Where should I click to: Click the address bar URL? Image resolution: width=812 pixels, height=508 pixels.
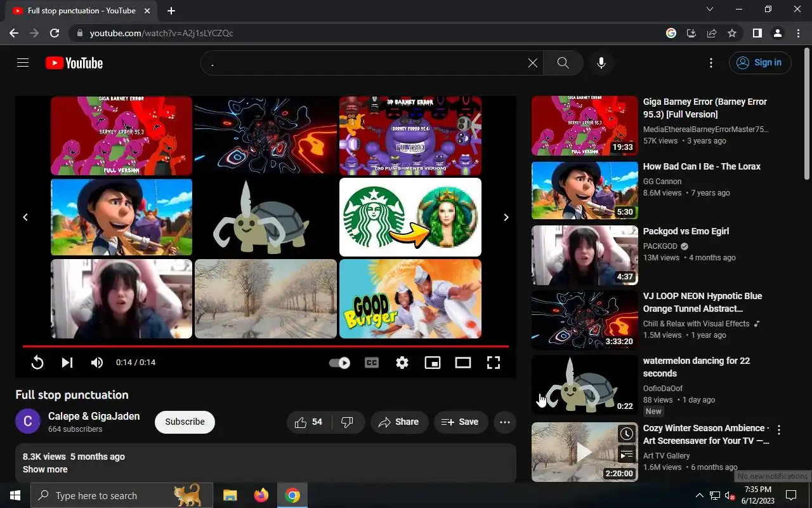tap(161, 33)
